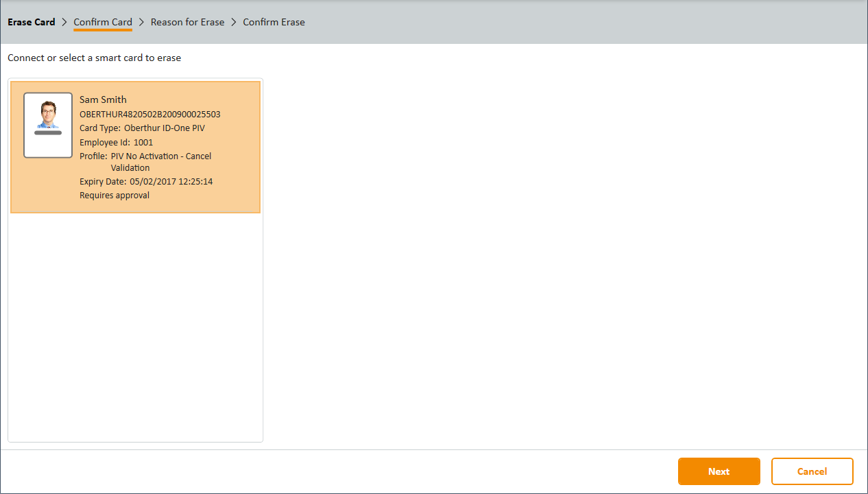
Task: Click the chevron after Confirm Card
Action: coord(141,22)
